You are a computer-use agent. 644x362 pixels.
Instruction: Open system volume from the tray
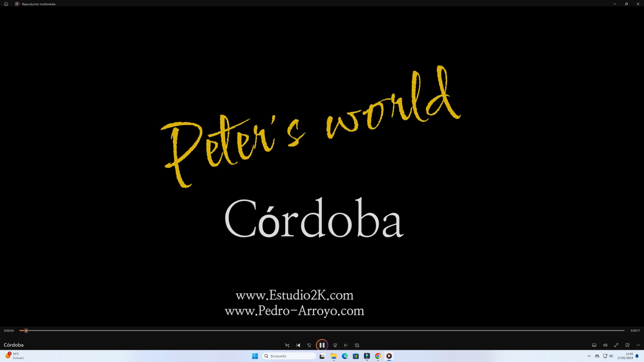click(611, 356)
